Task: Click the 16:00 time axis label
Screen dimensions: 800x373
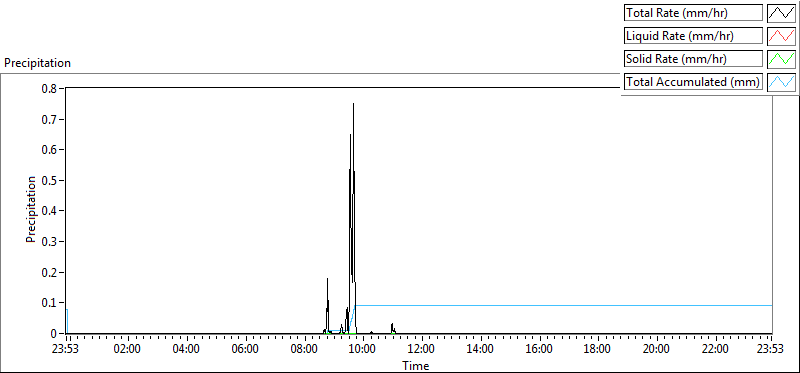Action: click(x=538, y=350)
